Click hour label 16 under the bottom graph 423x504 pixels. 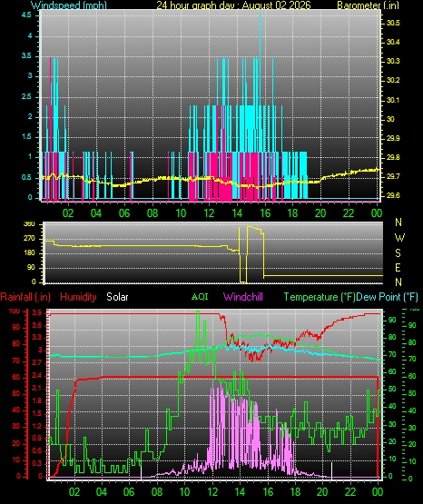click(268, 492)
